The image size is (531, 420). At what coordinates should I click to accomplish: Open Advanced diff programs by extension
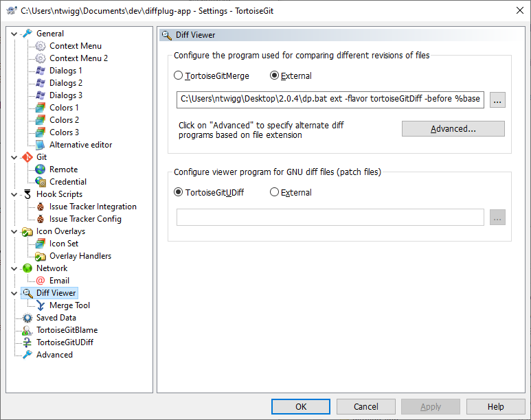(x=453, y=128)
